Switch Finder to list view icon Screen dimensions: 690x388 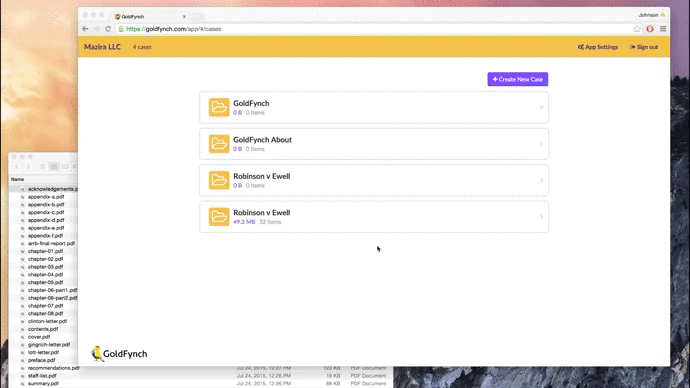click(x=54, y=167)
